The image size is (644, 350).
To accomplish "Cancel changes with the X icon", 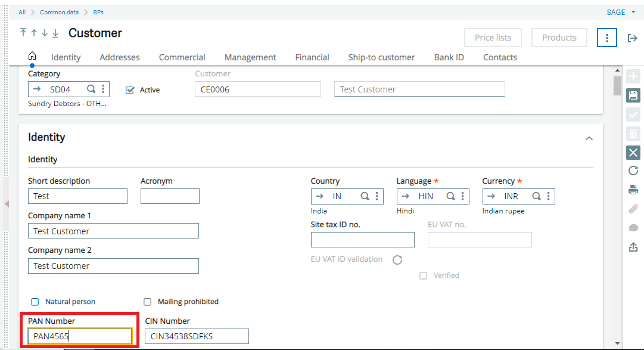I will [633, 152].
